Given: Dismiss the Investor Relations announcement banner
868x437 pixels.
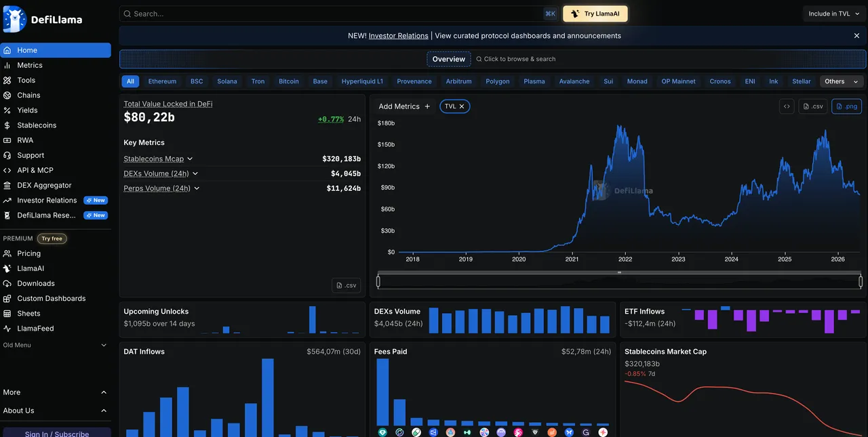Looking at the screenshot, I should point(856,36).
